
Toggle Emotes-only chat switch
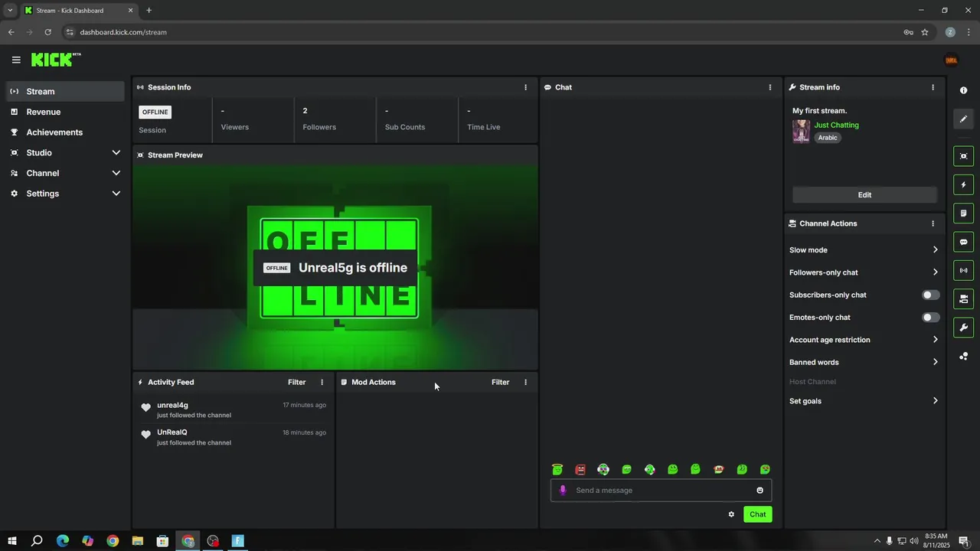[930, 317]
